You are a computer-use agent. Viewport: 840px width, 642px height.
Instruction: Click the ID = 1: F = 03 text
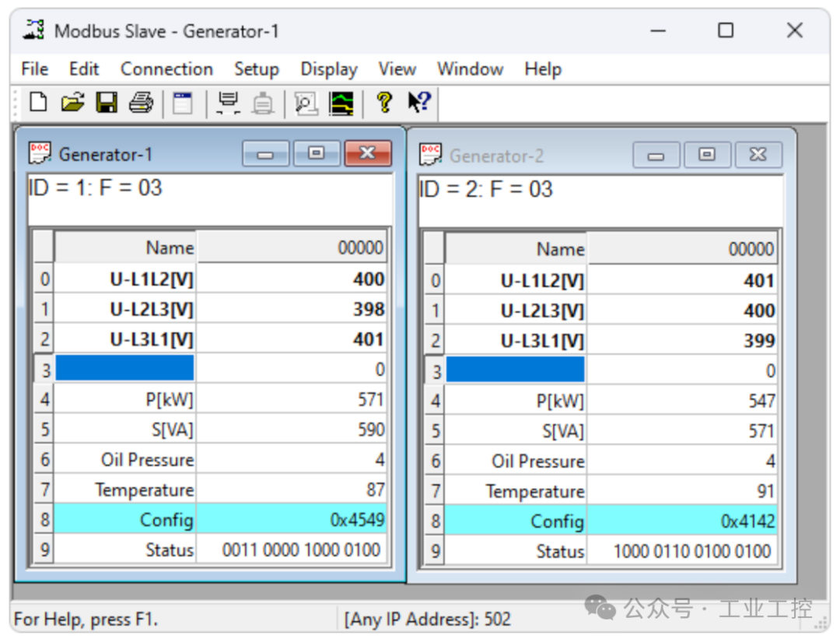(96, 188)
